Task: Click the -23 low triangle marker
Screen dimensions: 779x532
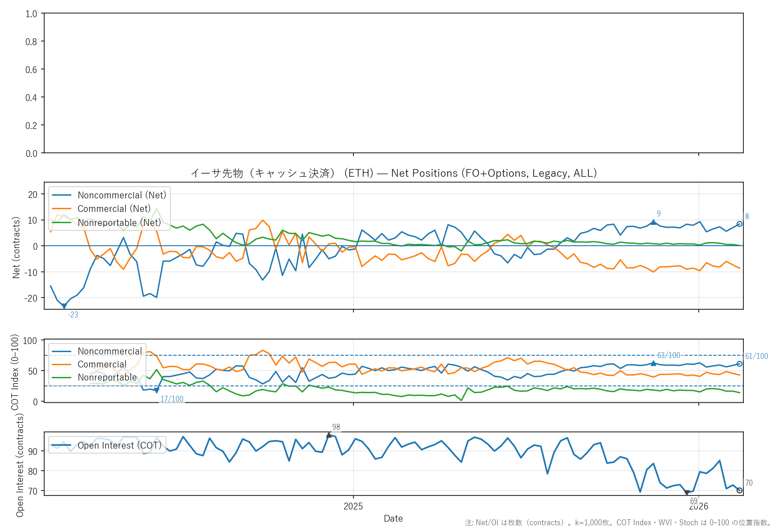Action: 64,306
